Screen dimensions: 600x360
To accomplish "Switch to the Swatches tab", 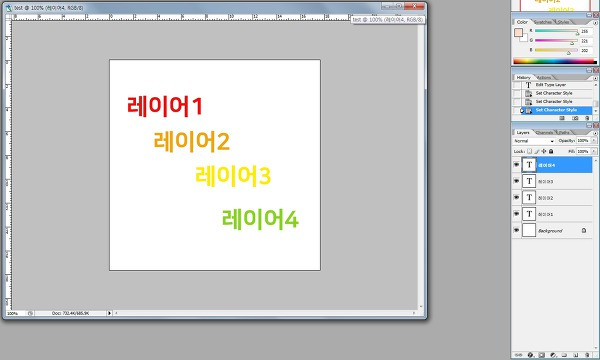I will (x=543, y=22).
